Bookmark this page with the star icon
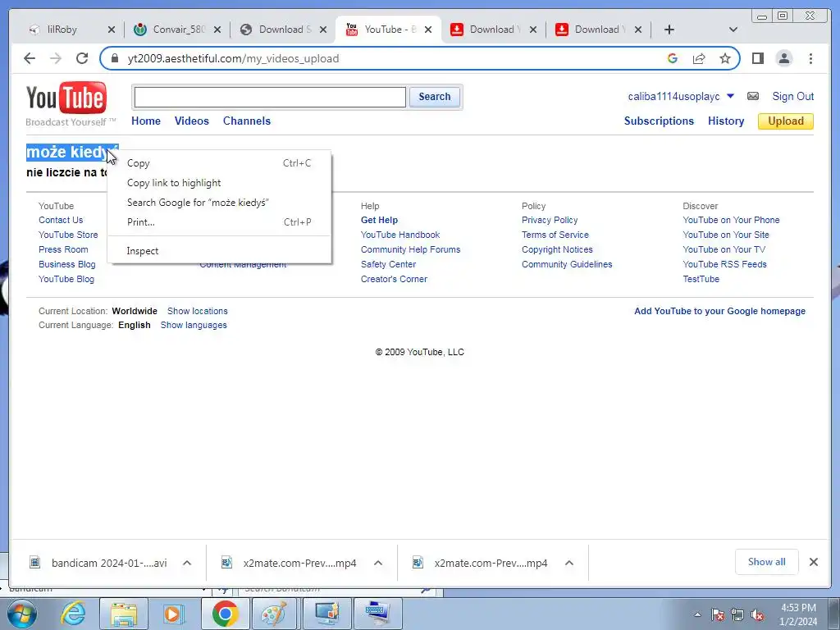 pos(725,58)
